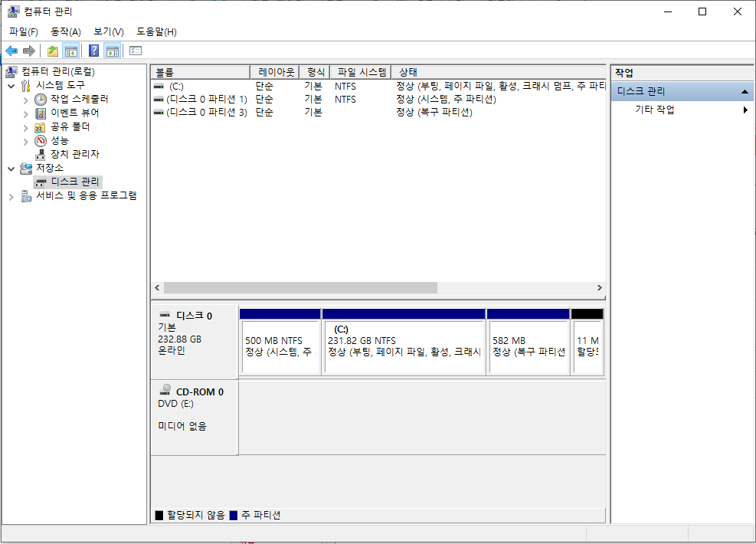Click the 저장소 storage icon

(26, 169)
